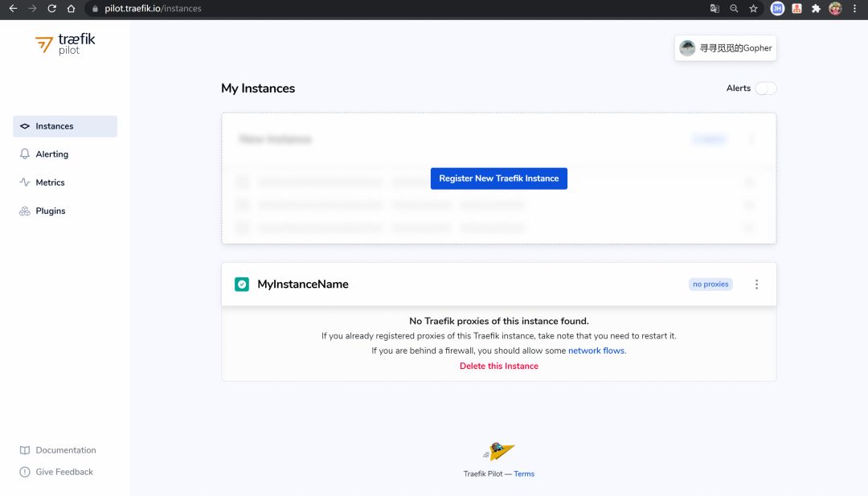Image resolution: width=868 pixels, height=496 pixels.
Task: Go to the Metrics page
Action: click(50, 182)
